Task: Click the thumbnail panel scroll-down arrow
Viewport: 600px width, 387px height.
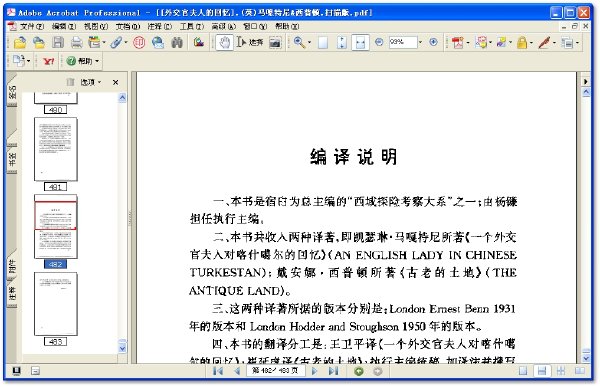Action: [x=122, y=348]
